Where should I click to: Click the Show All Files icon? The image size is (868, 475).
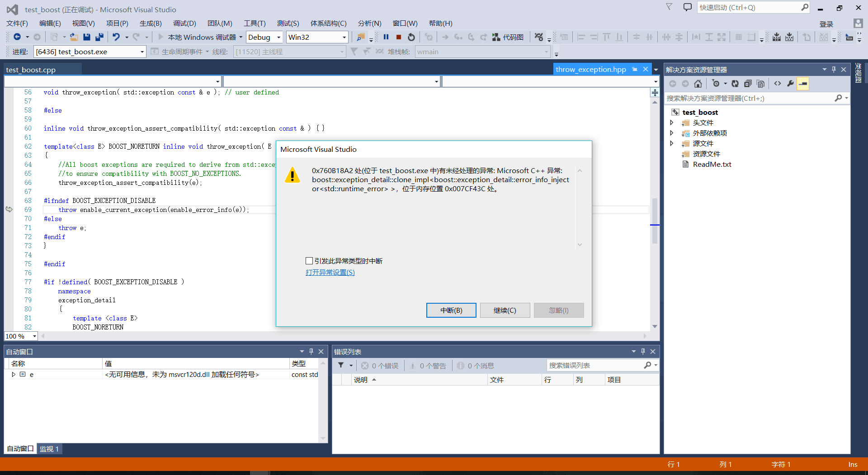[761, 84]
